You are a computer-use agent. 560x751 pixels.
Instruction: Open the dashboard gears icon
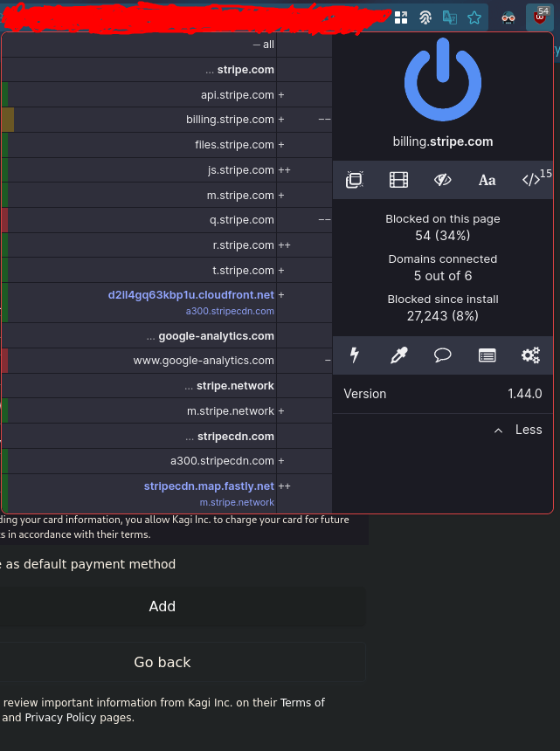pos(530,355)
